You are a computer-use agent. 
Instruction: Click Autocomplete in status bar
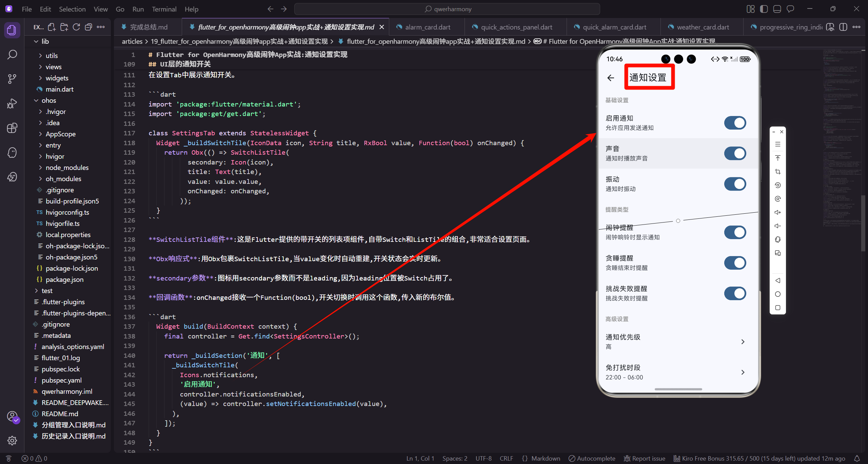[x=592, y=458]
